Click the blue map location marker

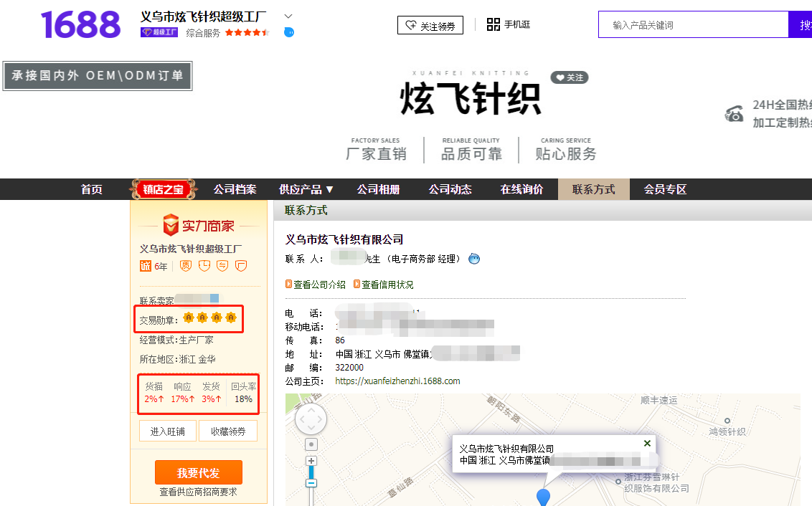pyautogui.click(x=543, y=497)
